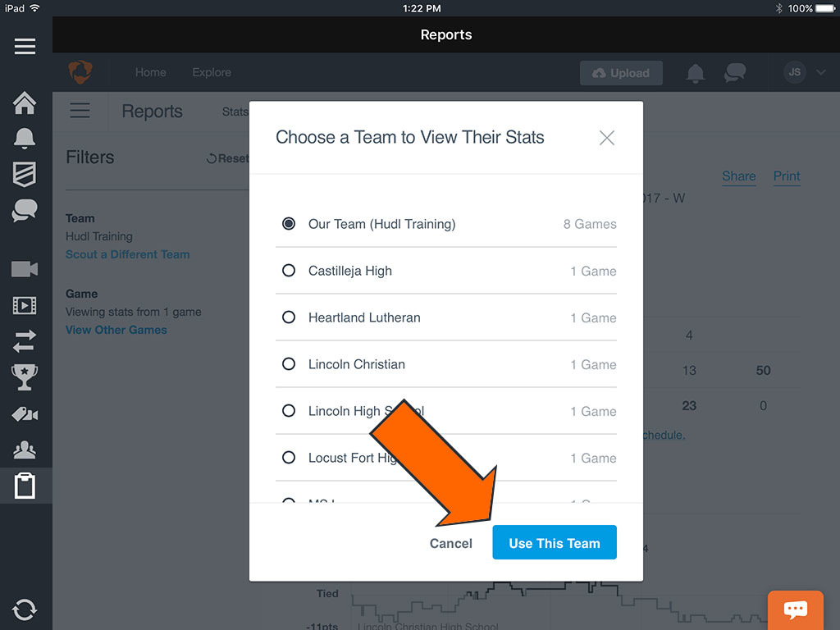Image resolution: width=840 pixels, height=630 pixels.
Task: Select Castilleja High radio option
Action: click(289, 271)
